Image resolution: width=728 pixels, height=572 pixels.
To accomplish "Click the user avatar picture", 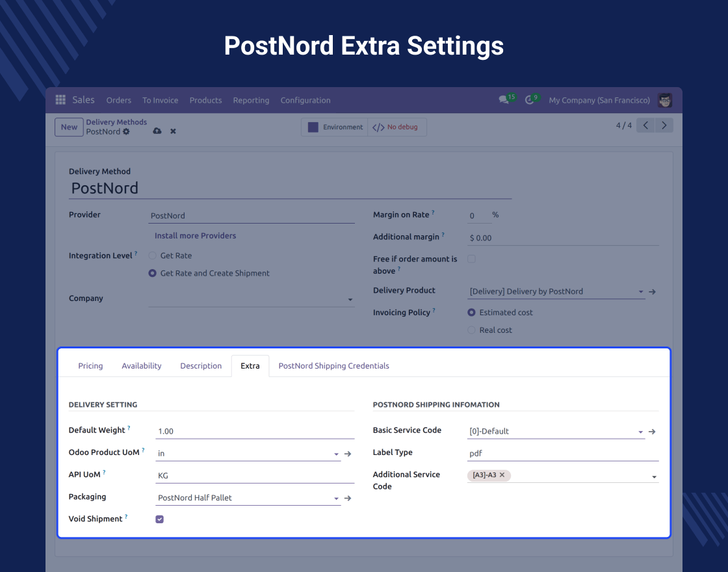I will 665,100.
